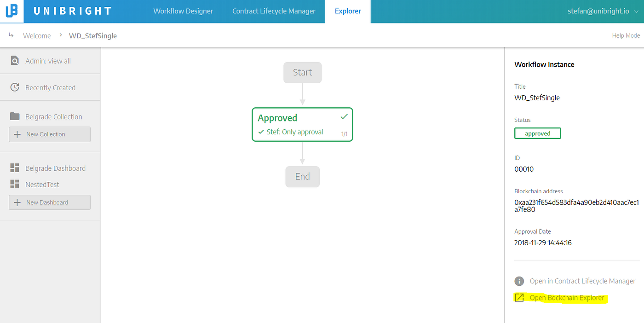
Task: Go to Welcome breadcrumb
Action: click(37, 35)
